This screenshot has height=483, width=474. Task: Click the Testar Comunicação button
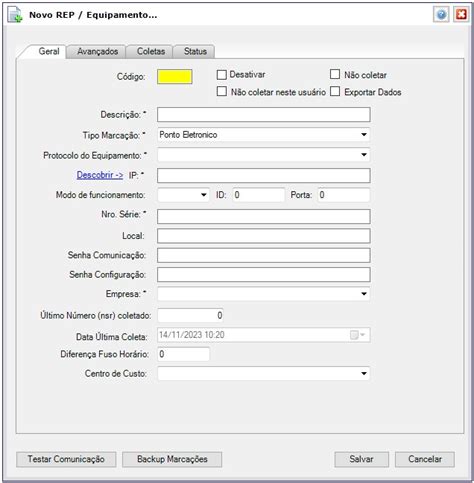pos(66,459)
